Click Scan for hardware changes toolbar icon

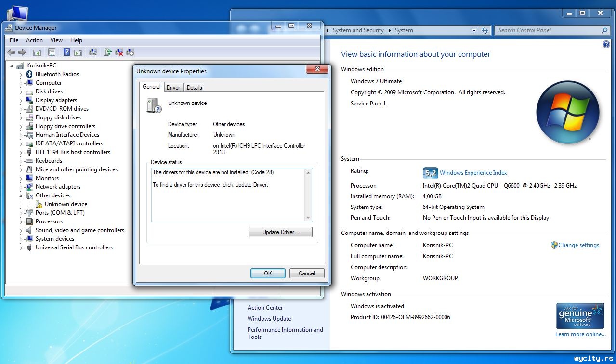click(x=93, y=52)
